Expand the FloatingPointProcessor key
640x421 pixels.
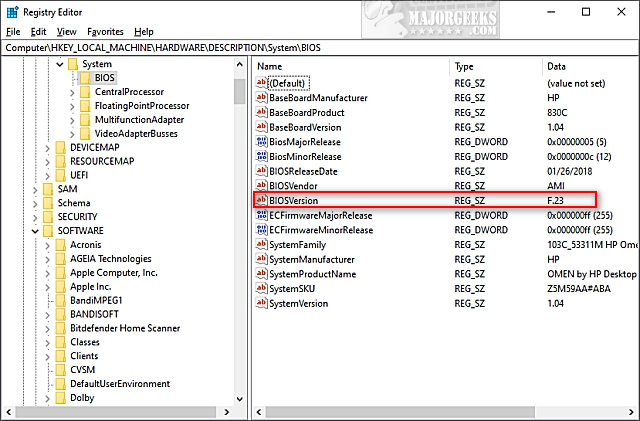coord(72,107)
